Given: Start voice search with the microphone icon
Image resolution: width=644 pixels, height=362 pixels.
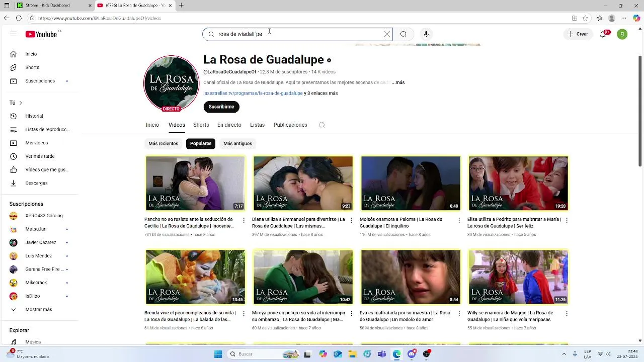Looking at the screenshot, I should click(426, 34).
